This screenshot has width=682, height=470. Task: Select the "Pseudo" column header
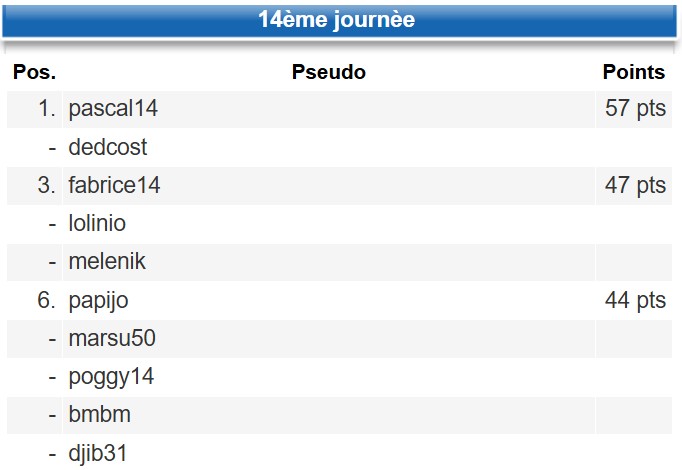[x=328, y=72]
